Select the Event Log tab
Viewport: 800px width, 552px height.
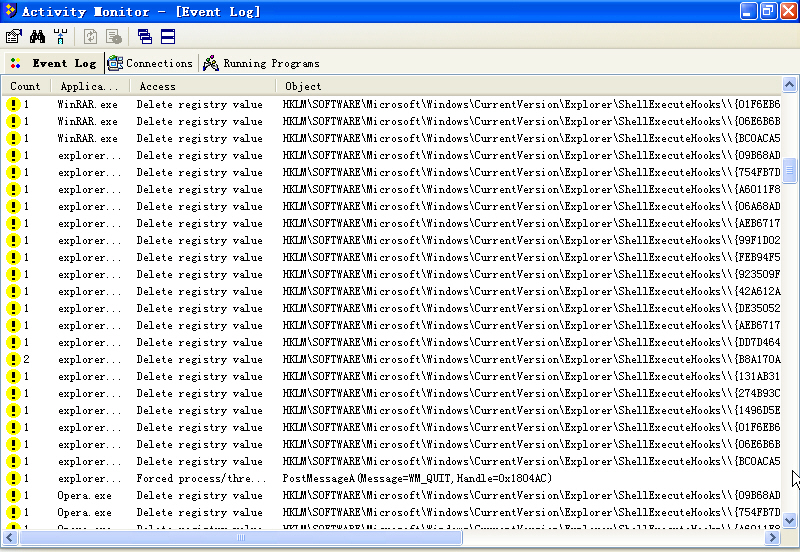click(x=53, y=63)
